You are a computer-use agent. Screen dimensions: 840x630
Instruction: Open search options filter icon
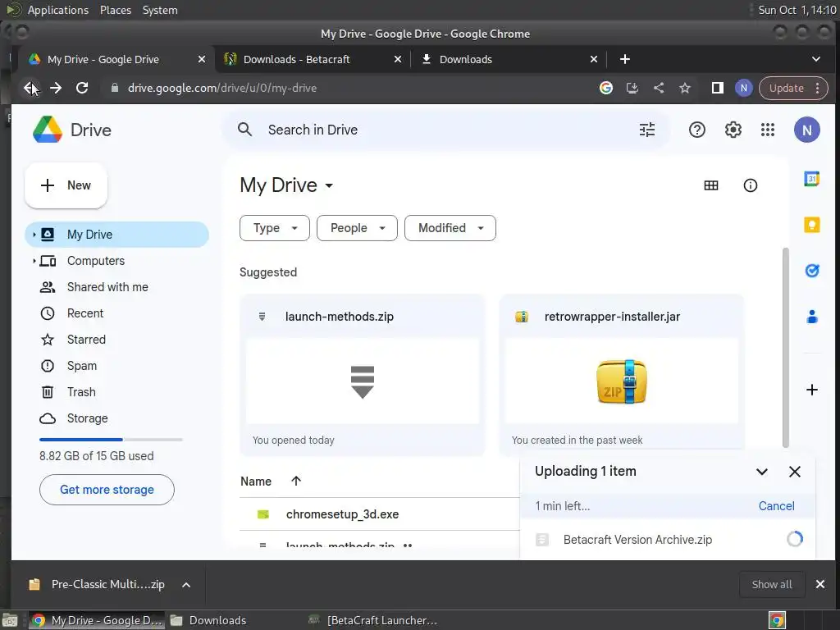click(647, 130)
